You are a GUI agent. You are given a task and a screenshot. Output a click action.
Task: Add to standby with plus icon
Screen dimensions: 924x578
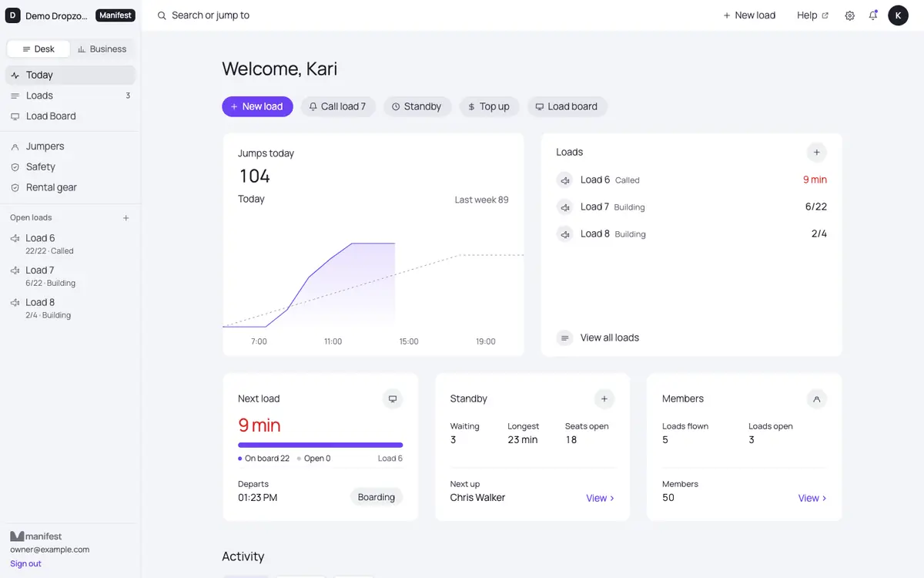(604, 399)
